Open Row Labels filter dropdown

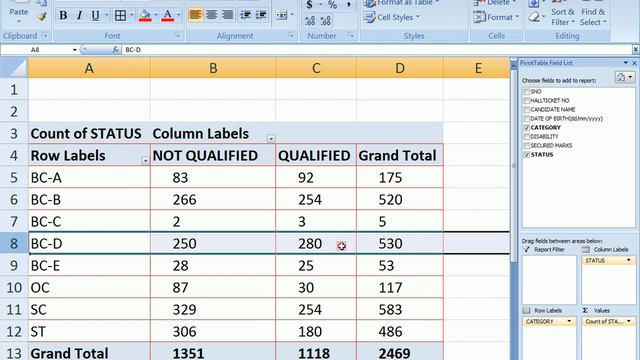tap(145, 161)
